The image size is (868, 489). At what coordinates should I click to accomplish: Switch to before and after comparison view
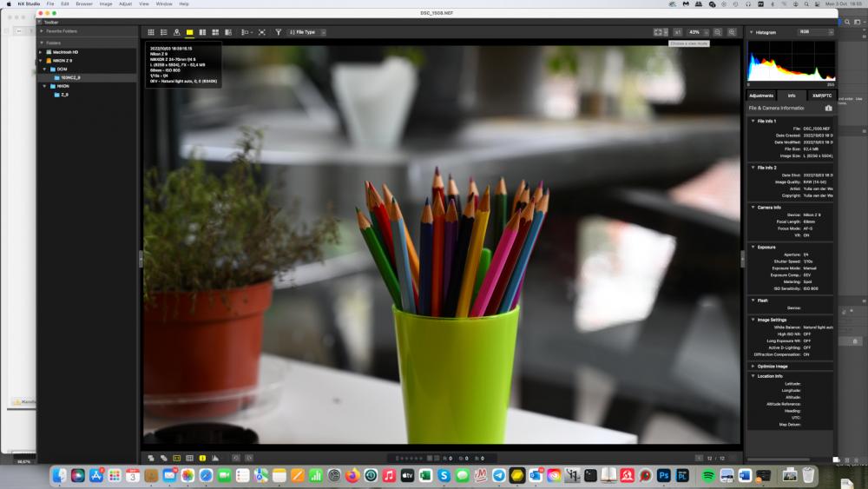click(x=228, y=33)
